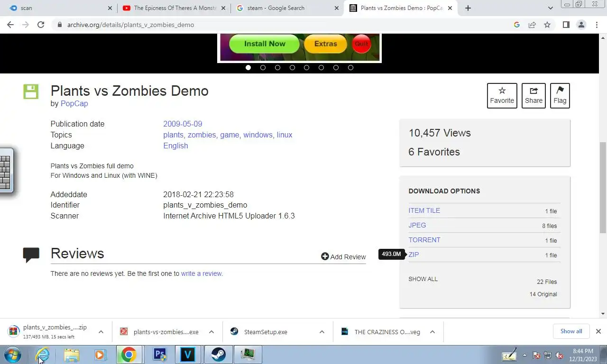Select the sixth carousel dot
The width and height of the screenshot is (607, 364).
(x=321, y=67)
